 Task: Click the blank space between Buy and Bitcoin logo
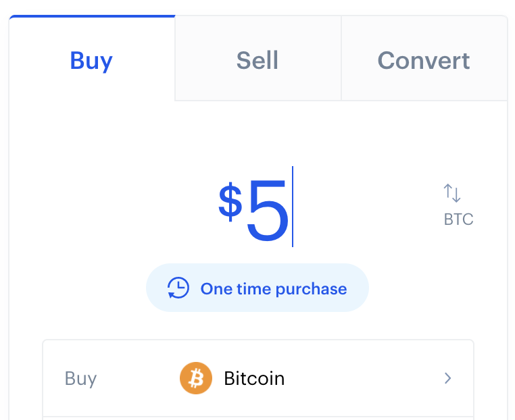click(139, 378)
